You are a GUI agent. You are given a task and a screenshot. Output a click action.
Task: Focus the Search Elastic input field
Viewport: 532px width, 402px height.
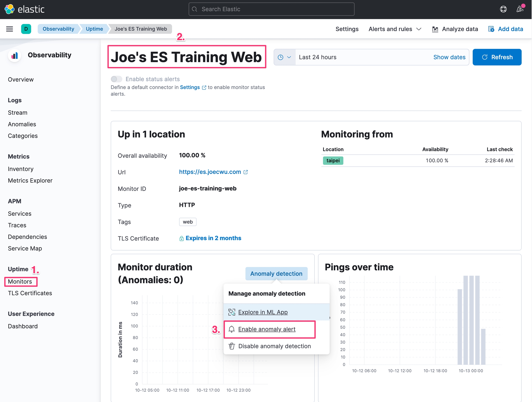271,9
